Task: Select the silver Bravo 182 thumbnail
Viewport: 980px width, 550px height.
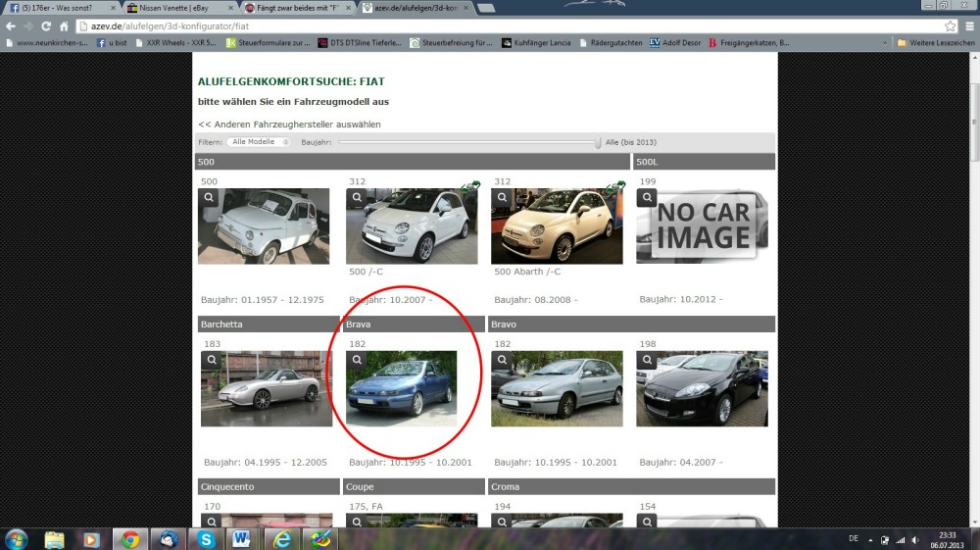Action: 557,388
